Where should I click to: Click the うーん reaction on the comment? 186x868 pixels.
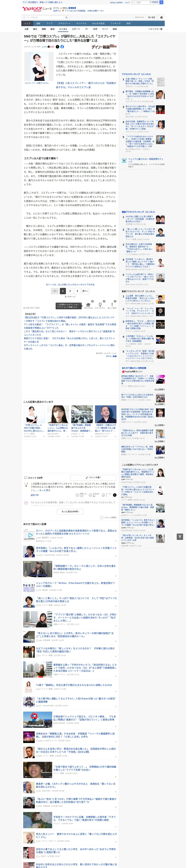click(106, 495)
